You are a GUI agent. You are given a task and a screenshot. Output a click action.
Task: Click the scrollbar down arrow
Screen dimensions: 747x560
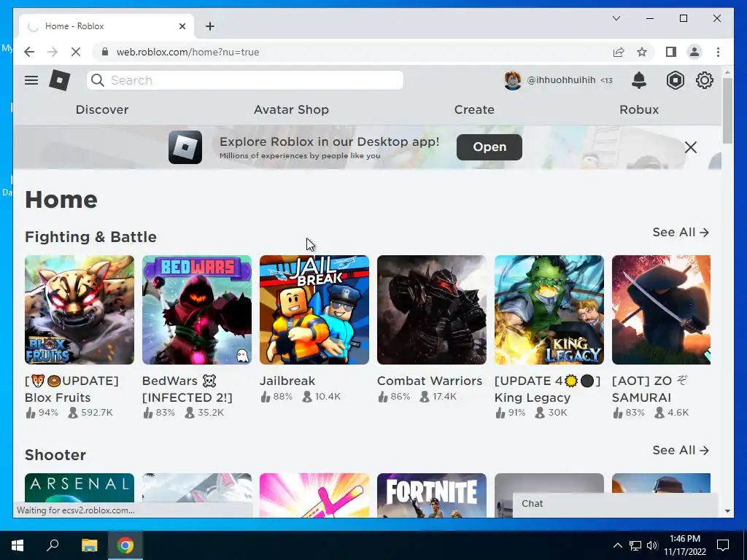coord(727,511)
